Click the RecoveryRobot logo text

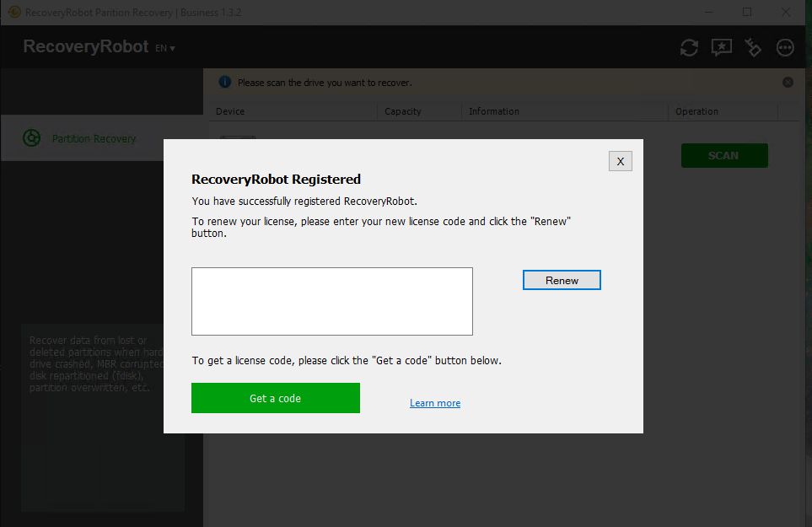tap(86, 46)
